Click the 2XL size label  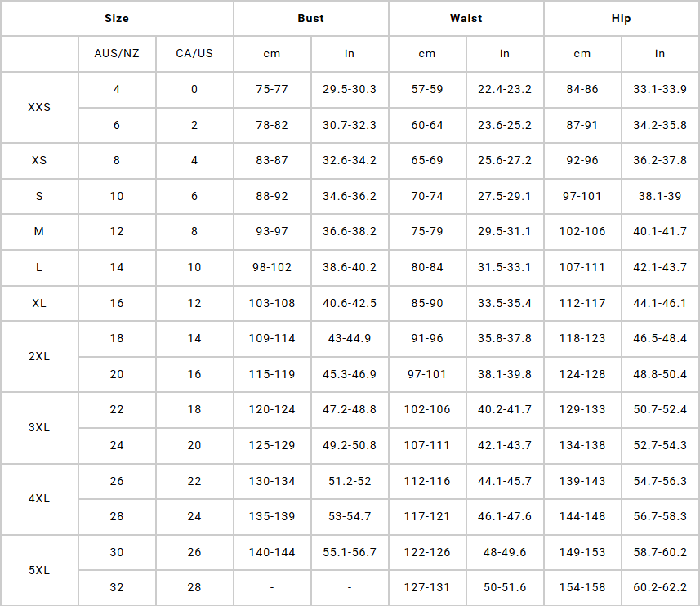pyautogui.click(x=39, y=356)
